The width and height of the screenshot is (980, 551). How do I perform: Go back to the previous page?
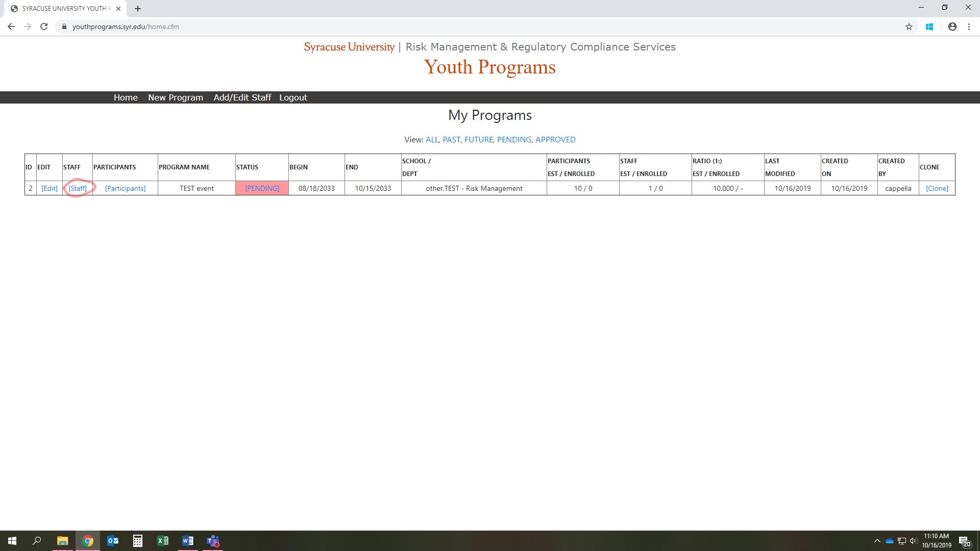[x=11, y=27]
